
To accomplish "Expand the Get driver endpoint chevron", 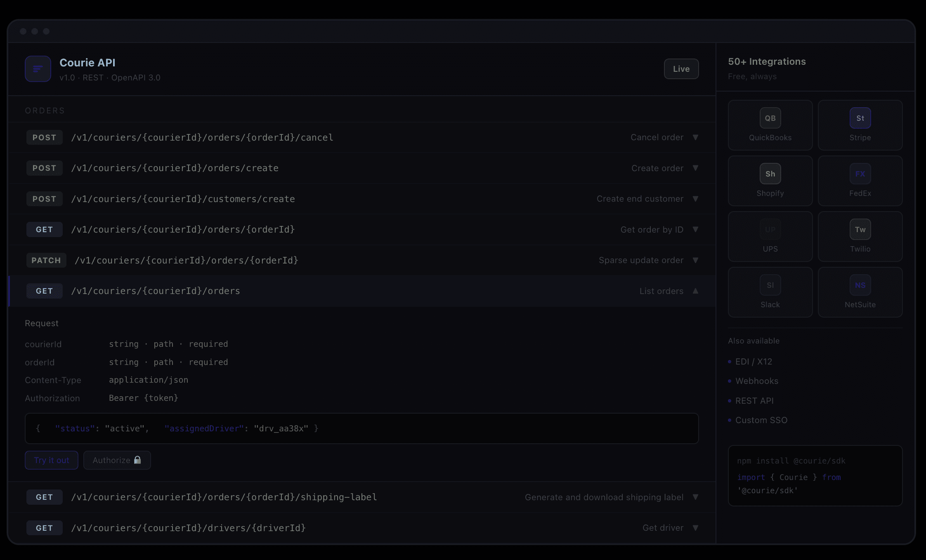I will [695, 528].
